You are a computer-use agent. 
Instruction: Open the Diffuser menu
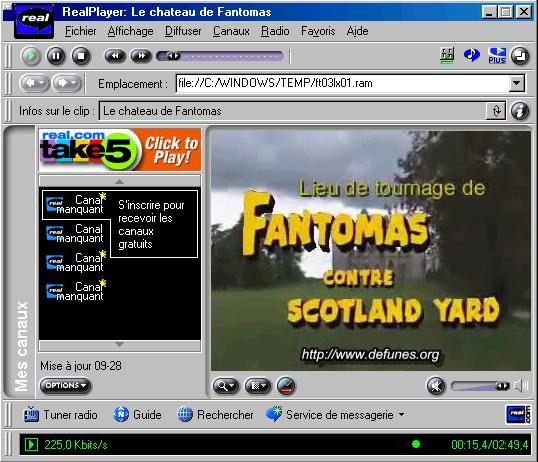tap(183, 31)
